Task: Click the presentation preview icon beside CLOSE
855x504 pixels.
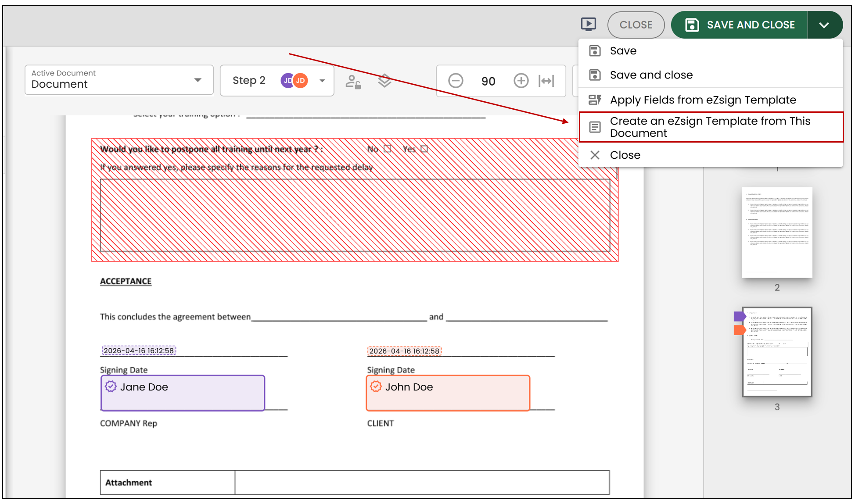Action: click(589, 24)
